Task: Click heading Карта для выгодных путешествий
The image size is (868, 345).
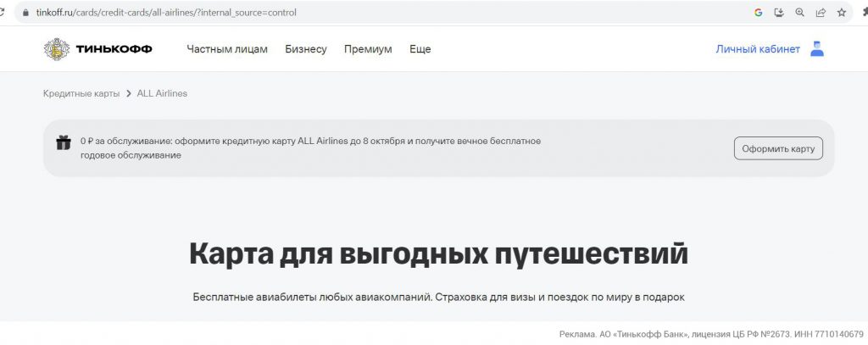Action: point(438,253)
